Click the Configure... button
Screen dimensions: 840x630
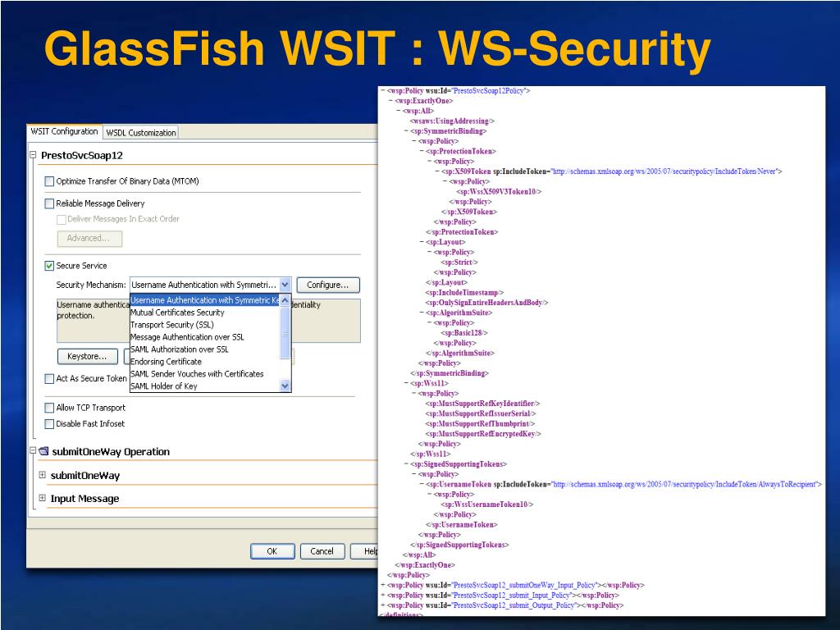point(328,285)
